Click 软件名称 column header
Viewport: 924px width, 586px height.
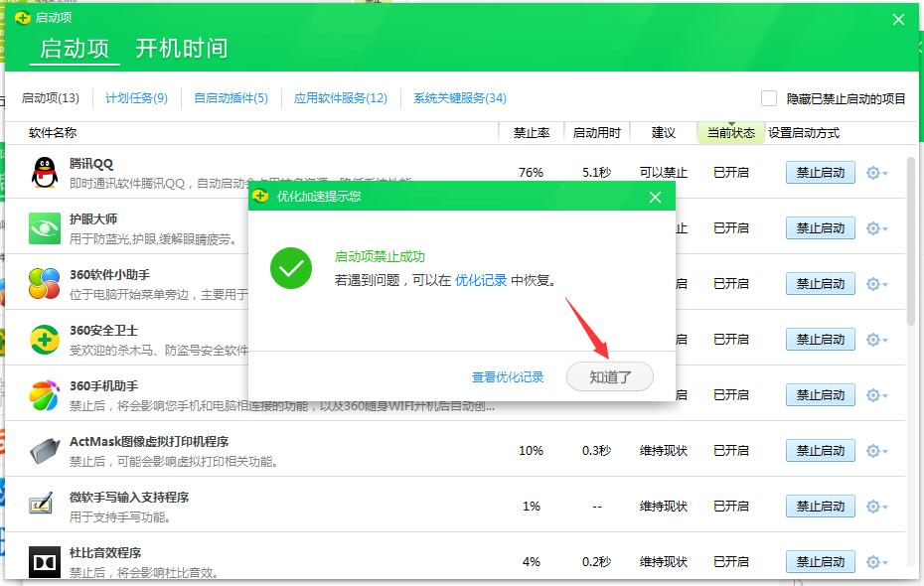click(53, 133)
